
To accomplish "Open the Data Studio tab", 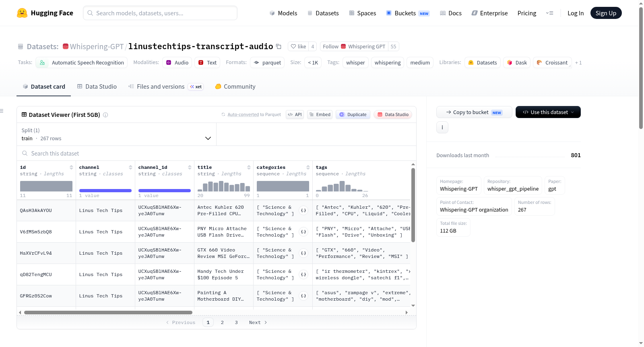I will point(97,87).
